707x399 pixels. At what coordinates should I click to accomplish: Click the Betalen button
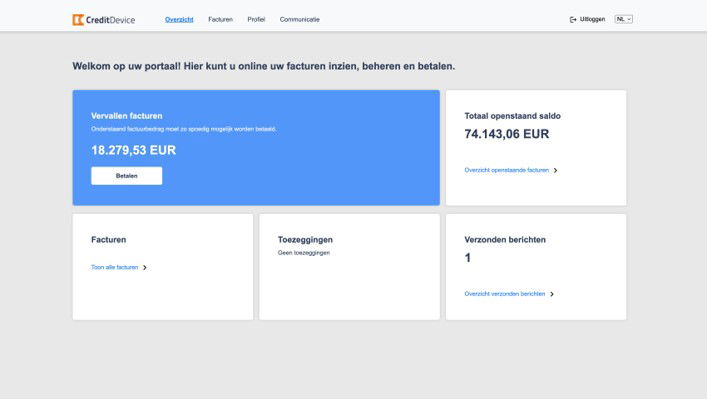(127, 176)
